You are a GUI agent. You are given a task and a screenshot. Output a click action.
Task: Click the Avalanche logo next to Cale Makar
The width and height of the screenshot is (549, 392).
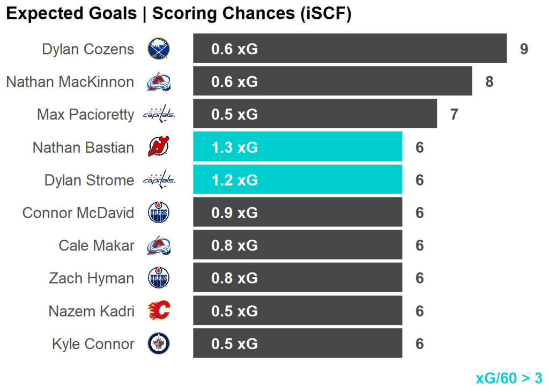pyautogui.click(x=159, y=246)
